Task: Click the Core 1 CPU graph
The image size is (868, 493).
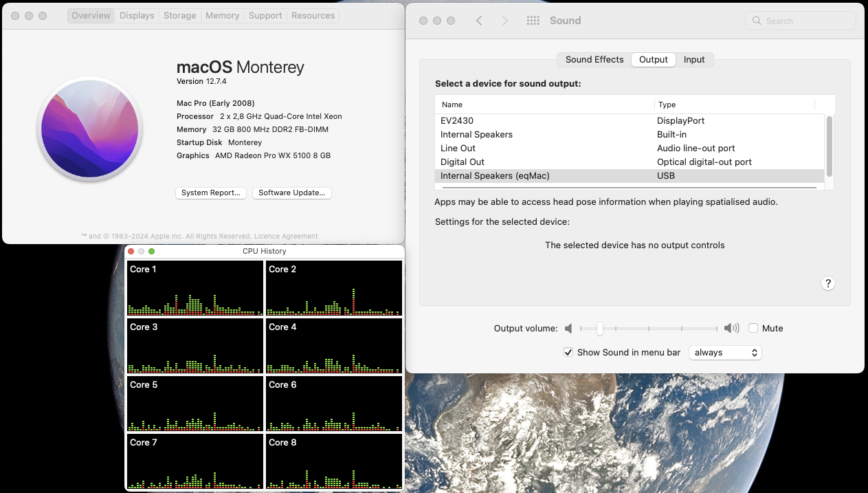Action: click(195, 288)
